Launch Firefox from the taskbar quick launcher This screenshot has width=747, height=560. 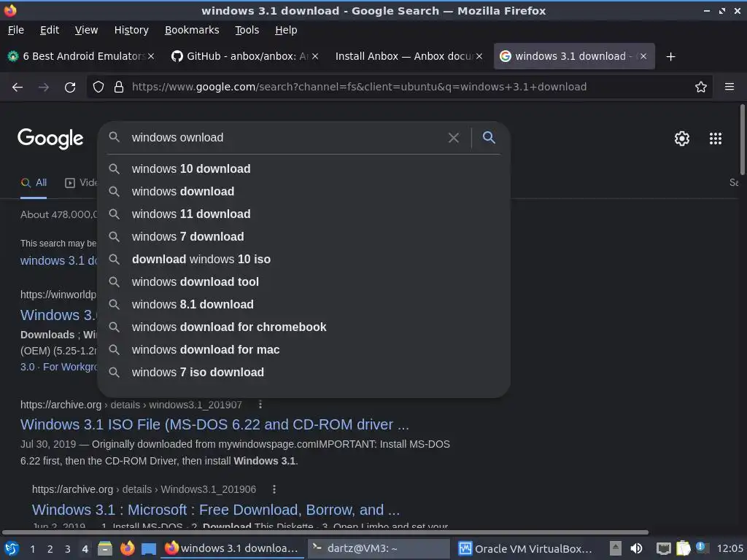click(127, 548)
